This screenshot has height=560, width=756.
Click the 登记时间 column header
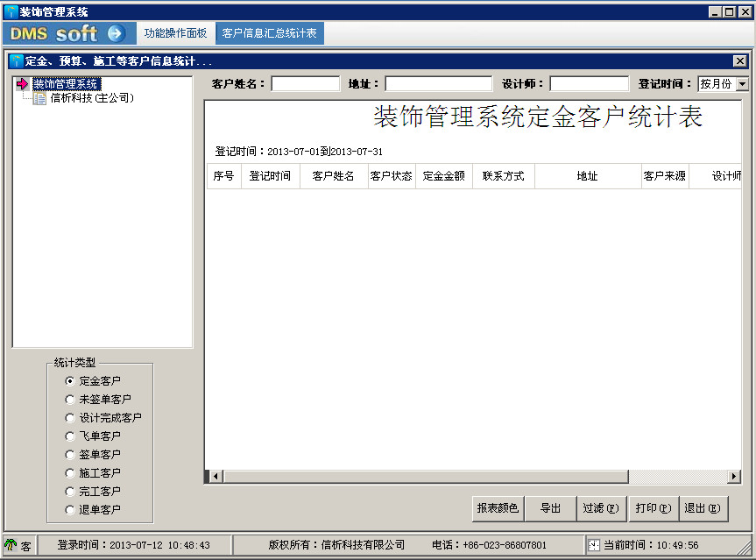point(270,176)
